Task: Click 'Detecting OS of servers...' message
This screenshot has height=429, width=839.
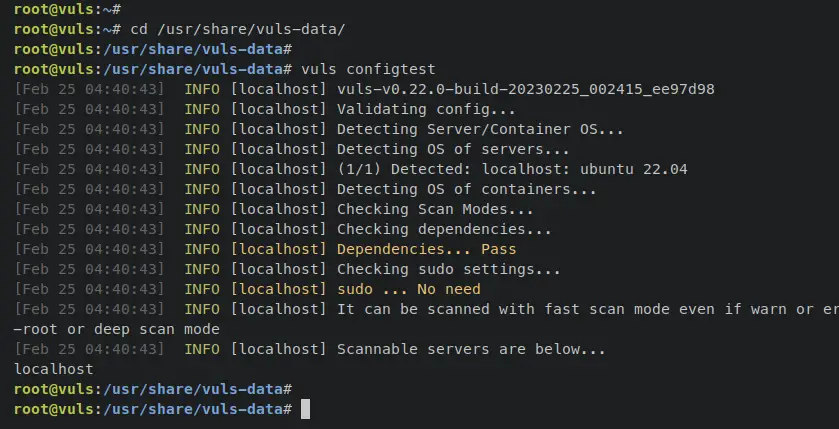Action: pyautogui.click(x=453, y=149)
